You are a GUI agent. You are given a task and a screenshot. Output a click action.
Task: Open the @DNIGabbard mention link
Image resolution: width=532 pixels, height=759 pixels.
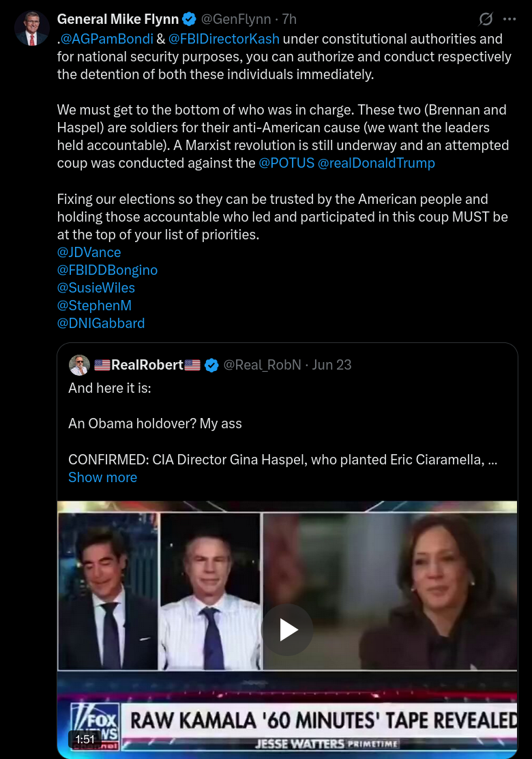tap(101, 323)
